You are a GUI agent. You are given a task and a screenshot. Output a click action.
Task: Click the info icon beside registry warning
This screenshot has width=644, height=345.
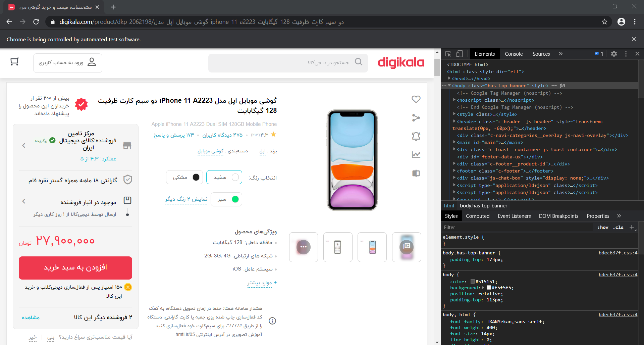tap(272, 321)
